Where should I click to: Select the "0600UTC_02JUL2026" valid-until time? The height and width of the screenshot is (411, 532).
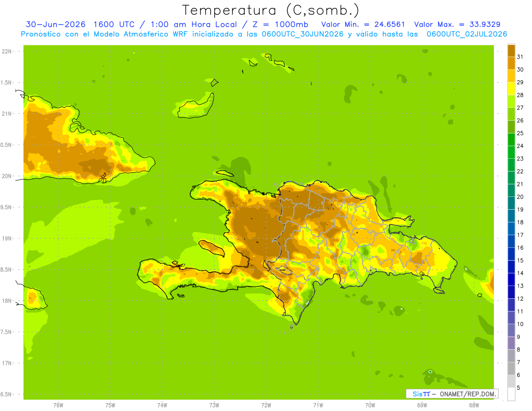pyautogui.click(x=467, y=34)
